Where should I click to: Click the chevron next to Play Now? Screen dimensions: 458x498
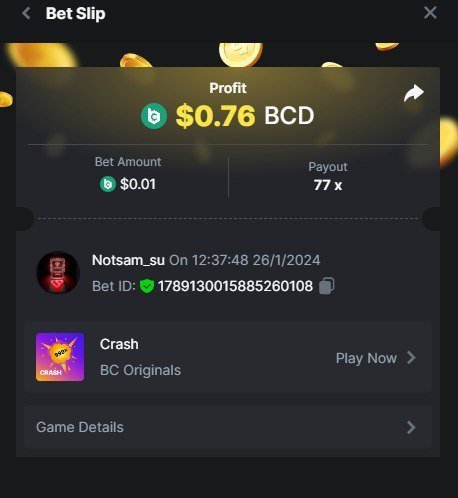pyautogui.click(x=411, y=358)
